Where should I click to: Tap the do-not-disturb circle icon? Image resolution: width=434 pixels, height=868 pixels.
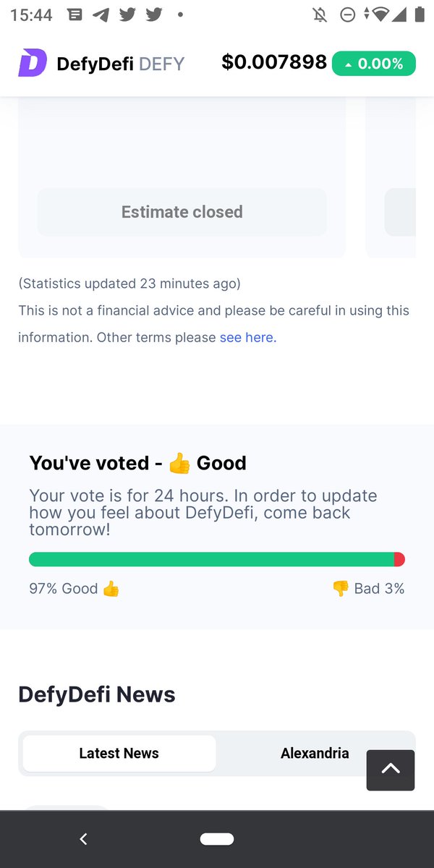pyautogui.click(x=348, y=15)
